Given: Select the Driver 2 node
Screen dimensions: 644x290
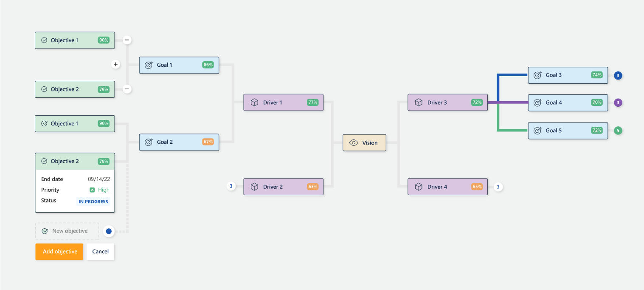Looking at the screenshot, I should pyautogui.click(x=283, y=187).
